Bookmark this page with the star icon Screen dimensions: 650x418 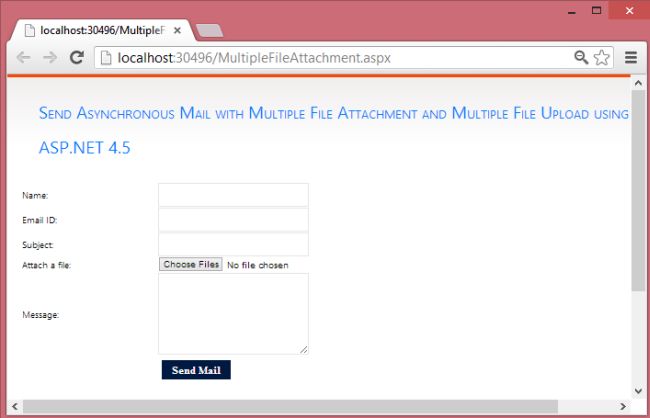[601, 58]
